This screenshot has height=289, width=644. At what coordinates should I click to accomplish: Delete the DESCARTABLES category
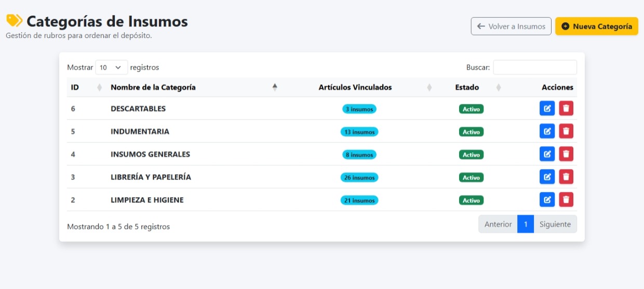coord(566,109)
